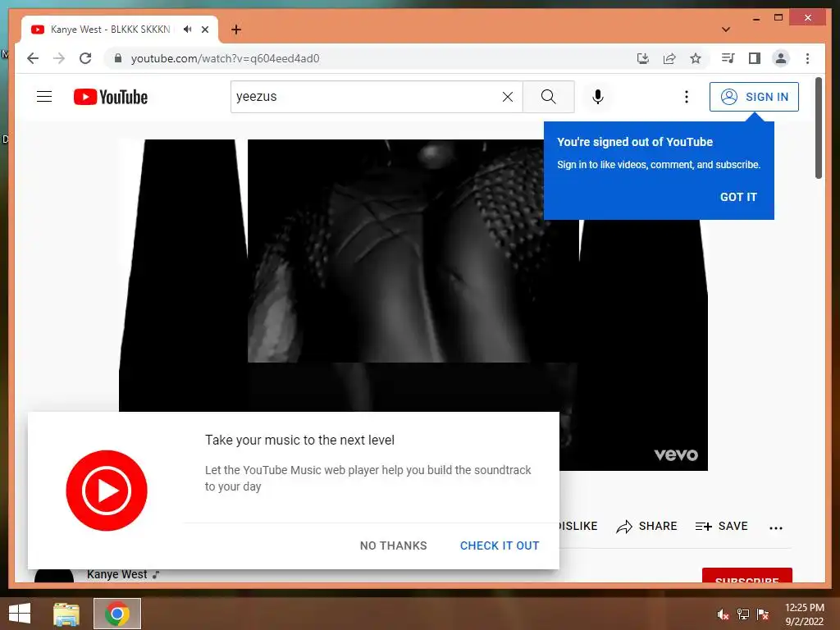
Task: Share this page via address bar icon
Action: coord(669,58)
